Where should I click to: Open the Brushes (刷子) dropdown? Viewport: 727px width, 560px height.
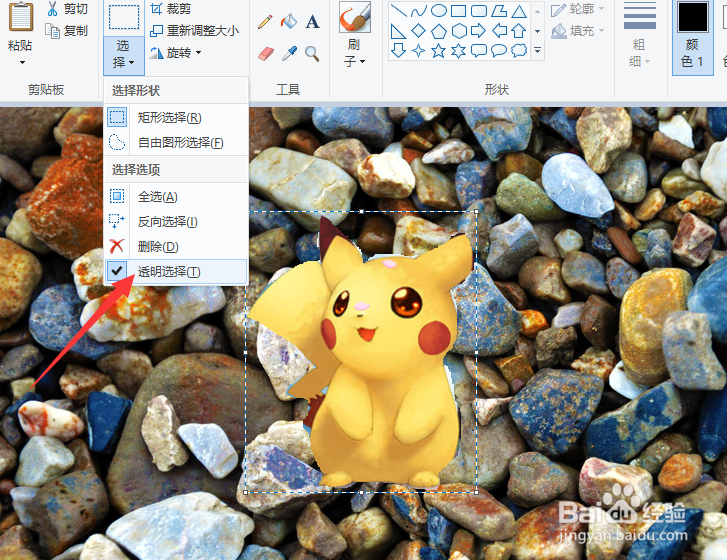[x=355, y=53]
